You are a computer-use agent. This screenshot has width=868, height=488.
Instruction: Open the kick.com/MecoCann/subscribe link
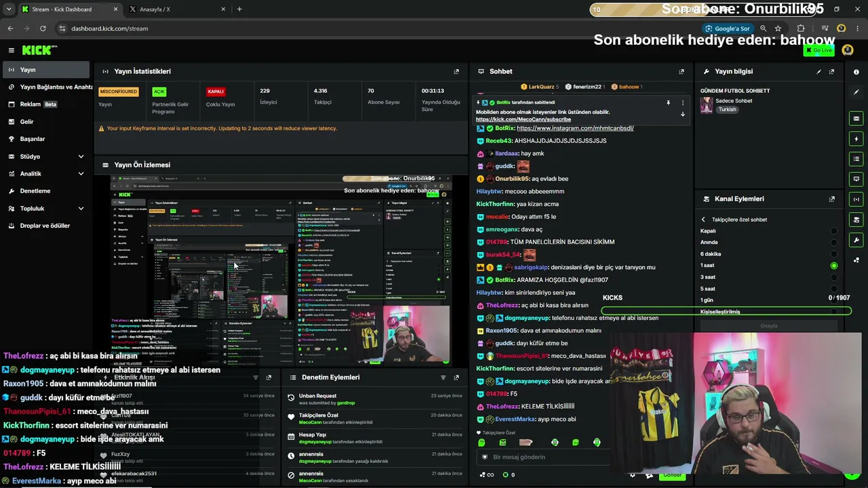click(x=524, y=119)
